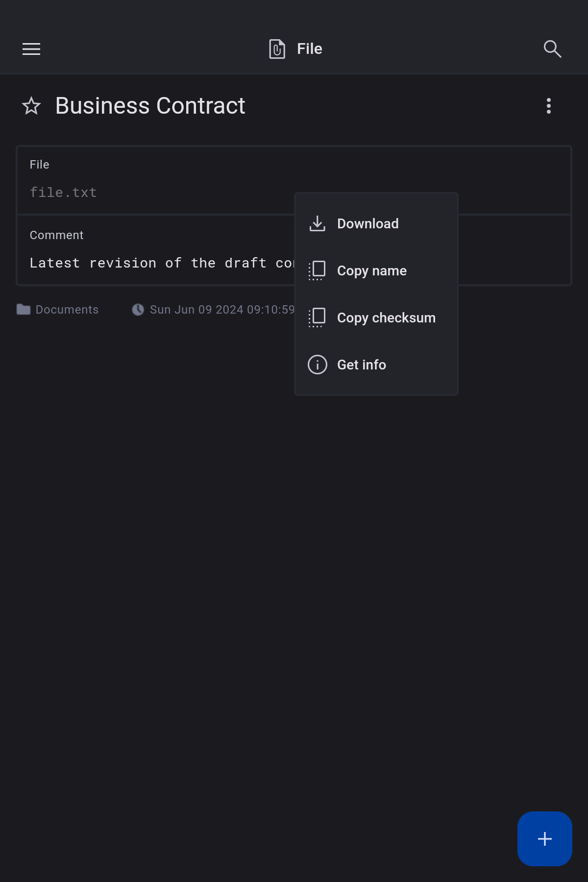Click the Copy name clipboard icon
Viewport: 588px width, 882px height.
(x=318, y=270)
